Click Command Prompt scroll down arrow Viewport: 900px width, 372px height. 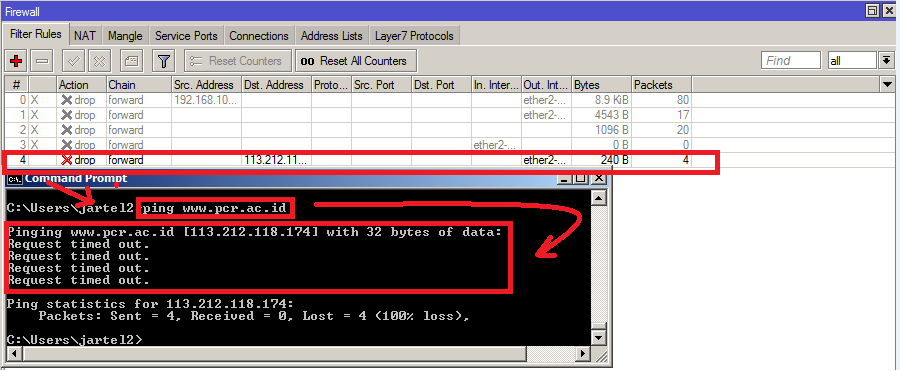(x=599, y=338)
